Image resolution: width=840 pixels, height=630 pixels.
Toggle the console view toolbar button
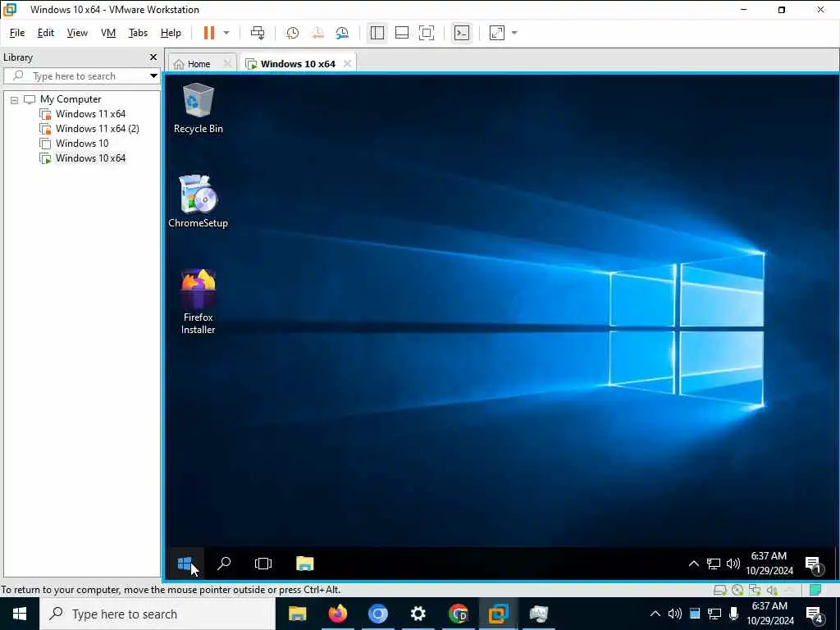click(x=461, y=33)
